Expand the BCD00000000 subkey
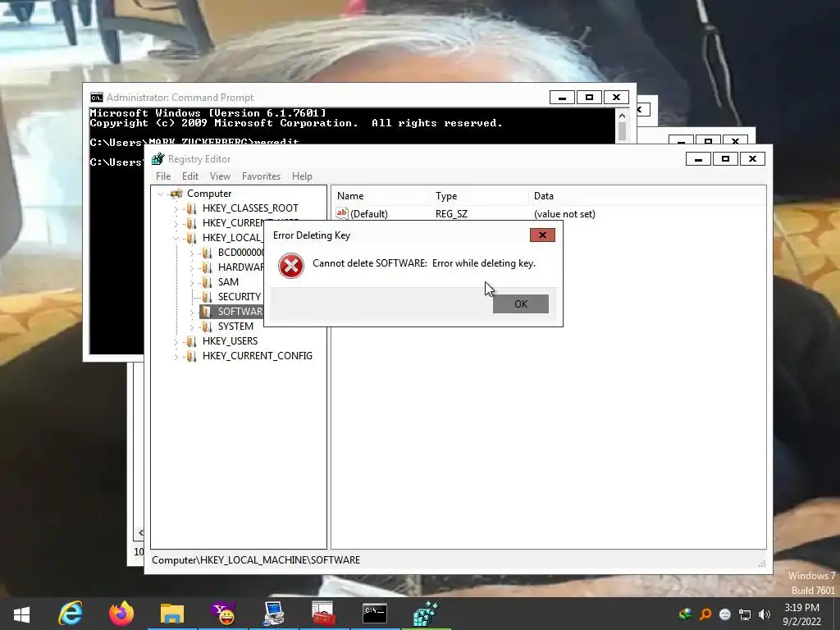Screen dimensions: 840x630 (x=191, y=253)
